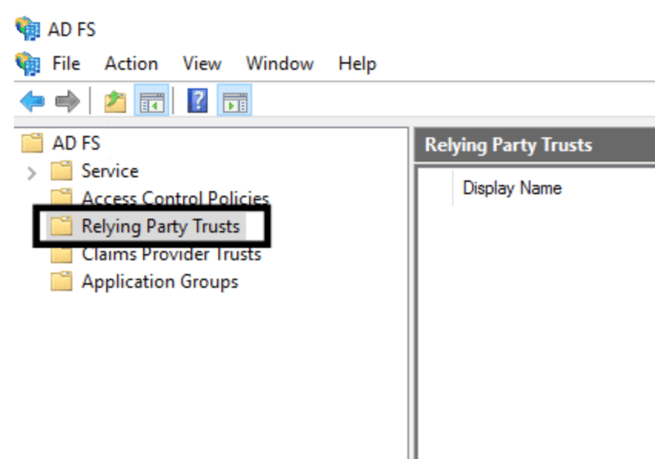Click the AD FS icon beside File menu
Screen dimensions: 655x459
[x=28, y=64]
